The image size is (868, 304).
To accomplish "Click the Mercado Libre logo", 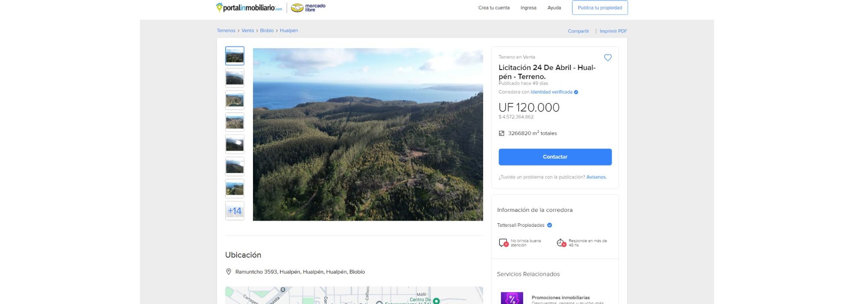I will (x=308, y=8).
